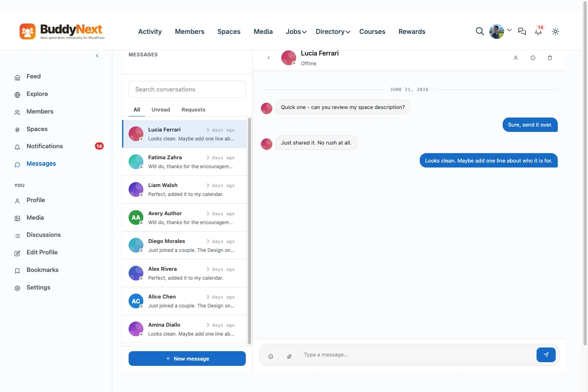Open the Lucia Ferrari conversation row
This screenshot has height=392, width=588.
[184, 134]
